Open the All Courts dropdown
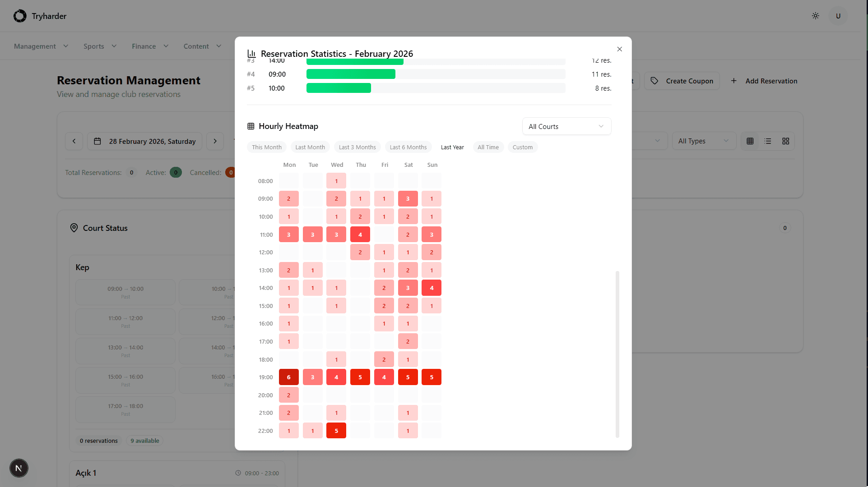Screen dimensions: 868x487 [x=566, y=126]
